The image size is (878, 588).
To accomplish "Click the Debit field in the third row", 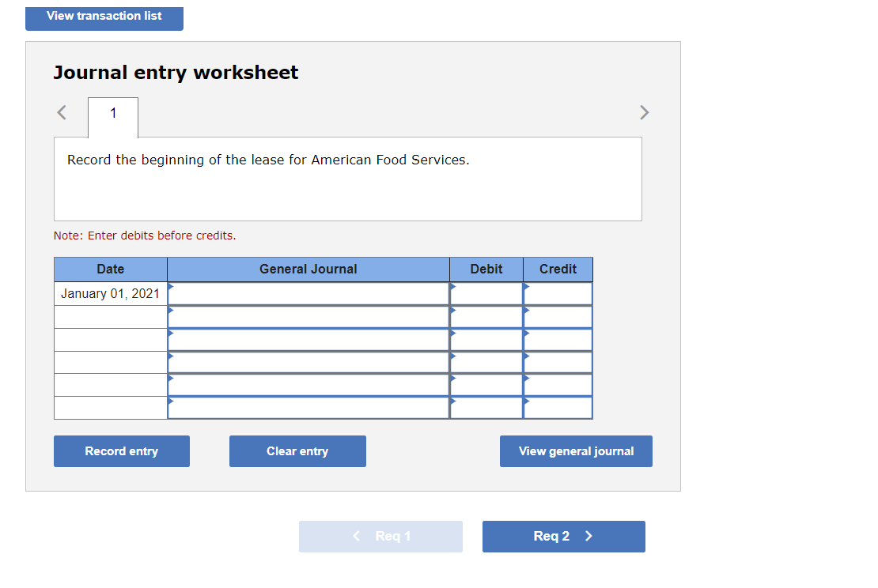I will (x=486, y=339).
